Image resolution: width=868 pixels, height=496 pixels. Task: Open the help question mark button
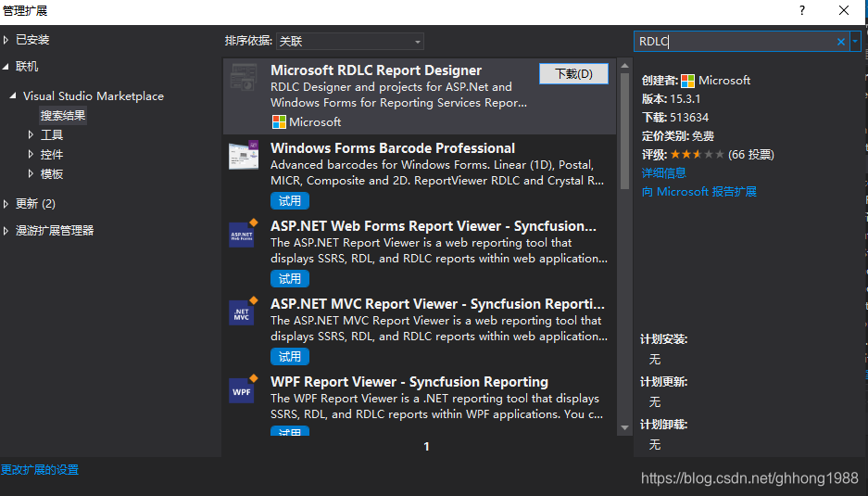802,10
